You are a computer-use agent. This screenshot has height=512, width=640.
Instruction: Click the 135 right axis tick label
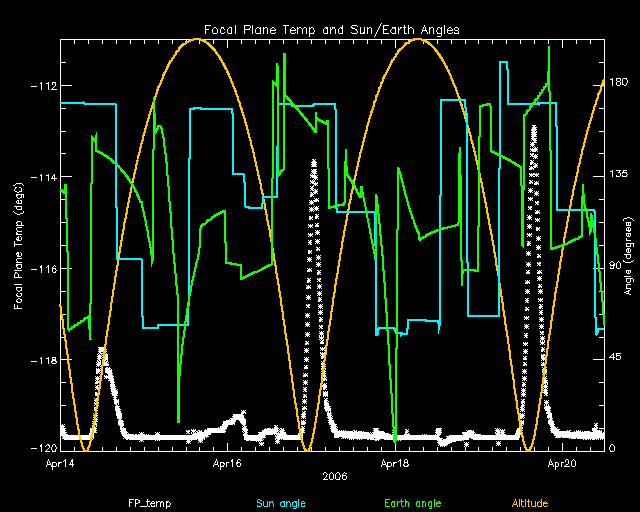(620, 175)
